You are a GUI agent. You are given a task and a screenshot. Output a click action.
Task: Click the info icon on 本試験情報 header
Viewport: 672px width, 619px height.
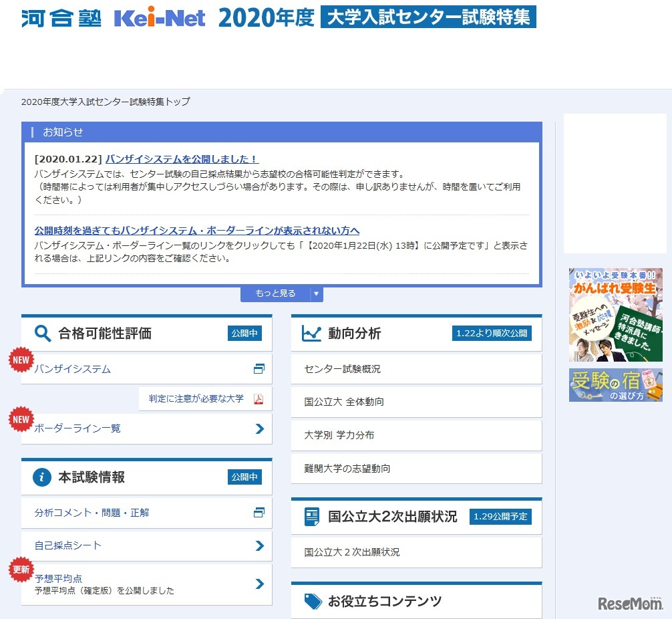click(42, 477)
